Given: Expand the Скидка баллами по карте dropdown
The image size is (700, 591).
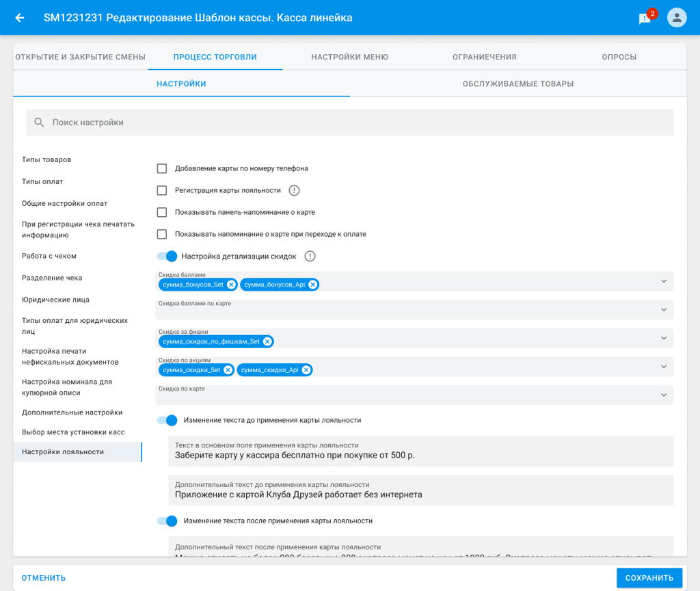Looking at the screenshot, I should [664, 310].
